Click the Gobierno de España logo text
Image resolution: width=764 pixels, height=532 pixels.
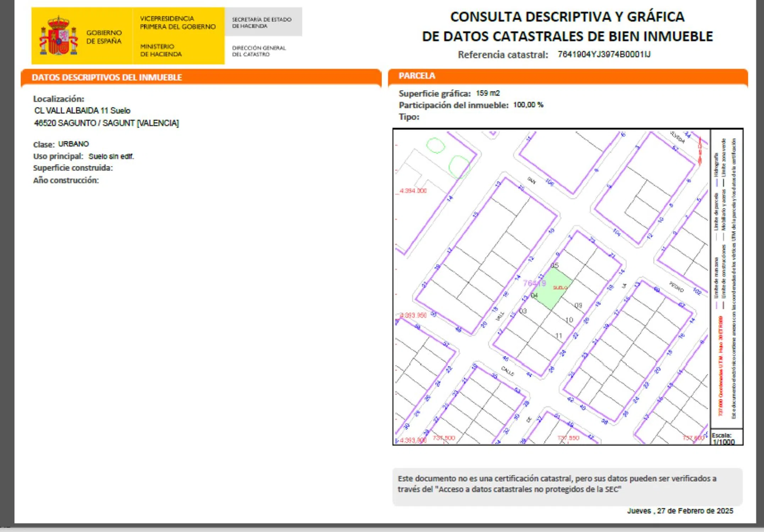pyautogui.click(x=104, y=37)
